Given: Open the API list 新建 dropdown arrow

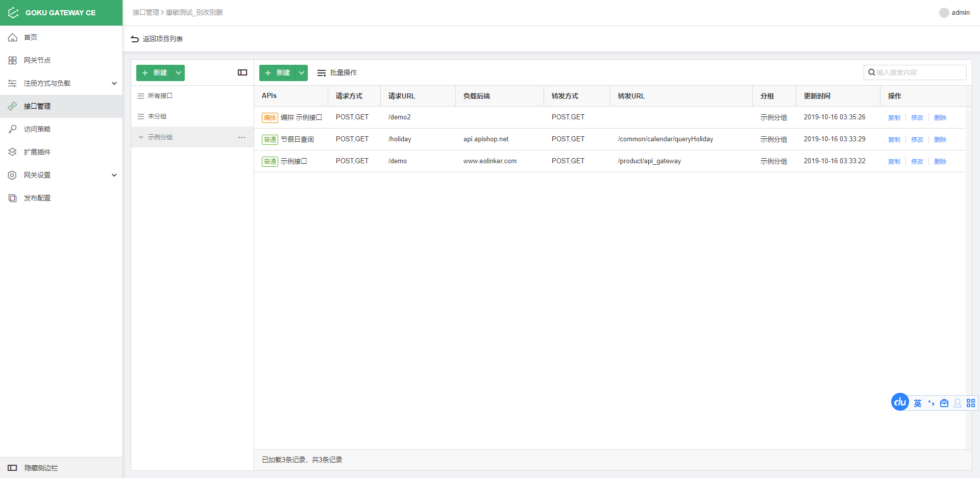Looking at the screenshot, I should click(x=302, y=73).
